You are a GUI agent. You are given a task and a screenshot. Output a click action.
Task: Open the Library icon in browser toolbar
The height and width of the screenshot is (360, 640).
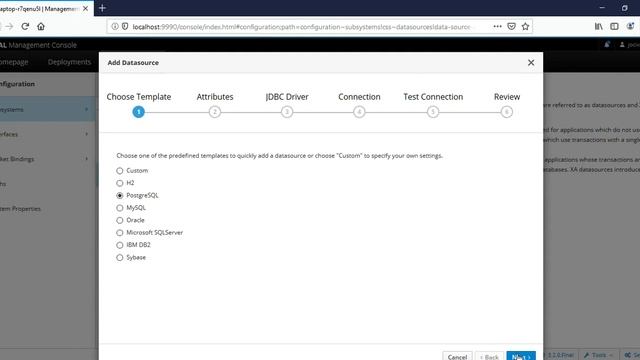(x=598, y=27)
